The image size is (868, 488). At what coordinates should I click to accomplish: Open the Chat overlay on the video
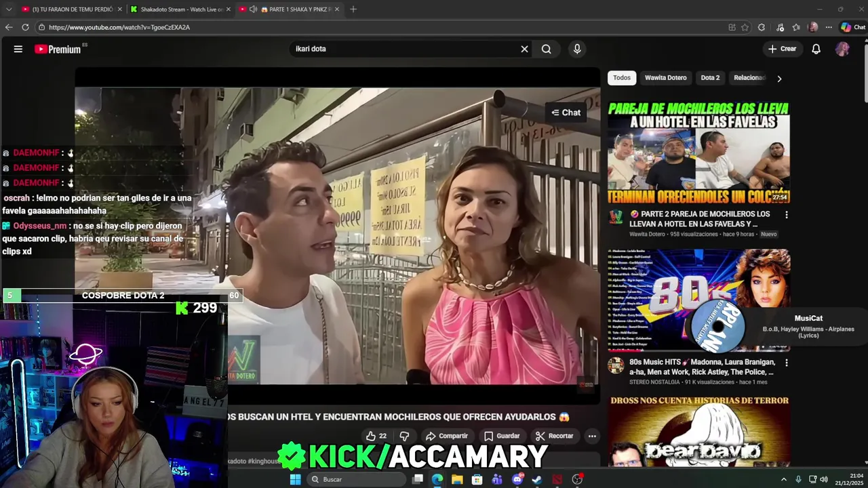tap(566, 113)
